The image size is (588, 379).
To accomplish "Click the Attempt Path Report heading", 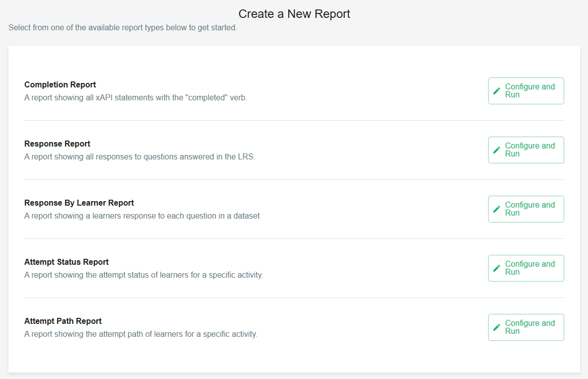I will coord(63,321).
